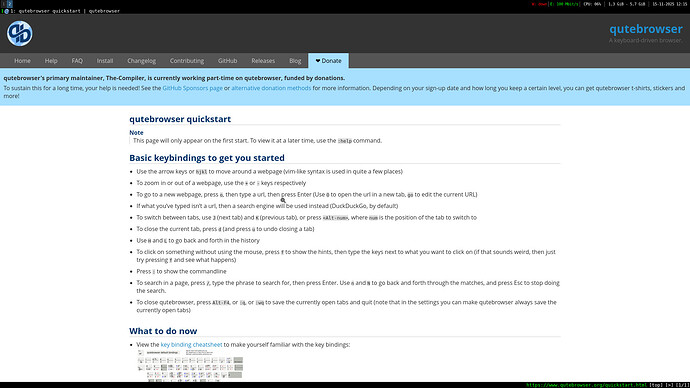This screenshot has height=388, width=690.
Task: Click the 'A keyboard-driven browser.' tagline
Action: click(x=646, y=40)
